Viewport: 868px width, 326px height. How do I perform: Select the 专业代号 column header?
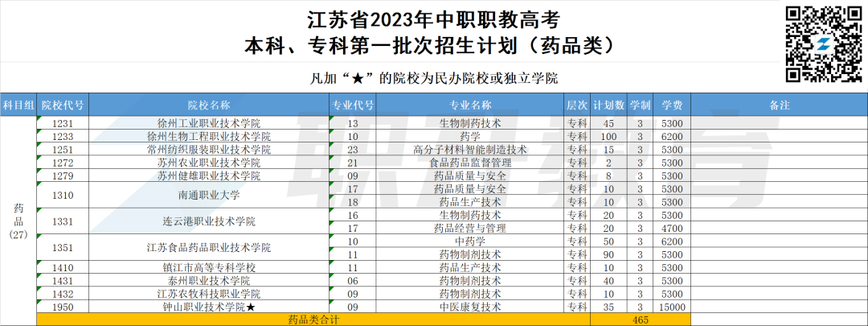coord(351,104)
